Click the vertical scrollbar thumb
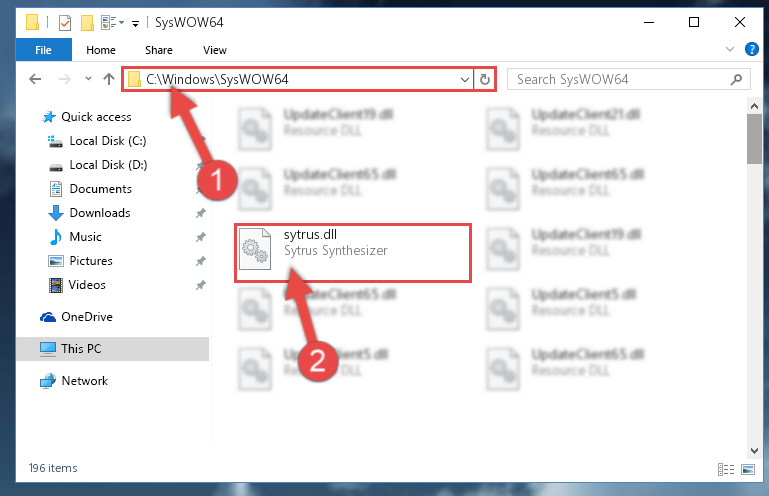 click(x=754, y=139)
